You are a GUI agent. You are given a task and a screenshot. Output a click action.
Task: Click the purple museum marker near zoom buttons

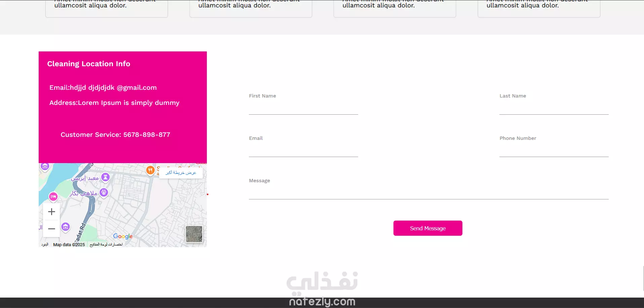click(66, 227)
